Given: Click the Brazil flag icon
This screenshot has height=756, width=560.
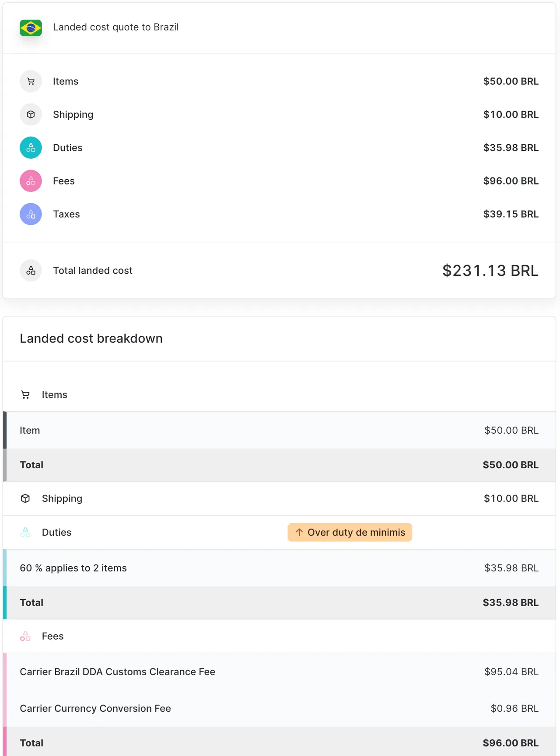Looking at the screenshot, I should [x=31, y=27].
